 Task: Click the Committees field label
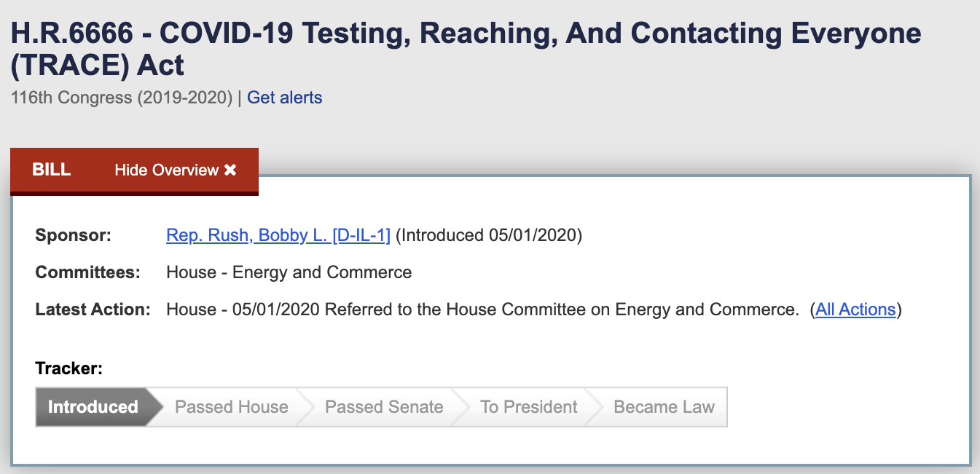pyautogui.click(x=87, y=272)
